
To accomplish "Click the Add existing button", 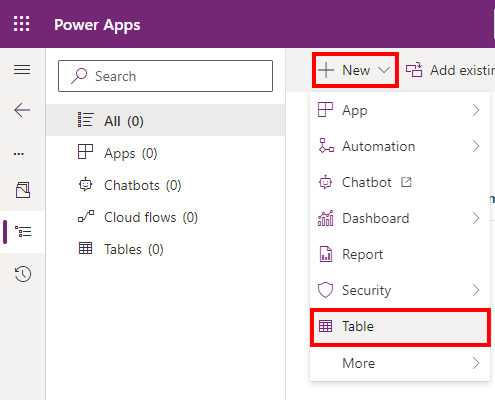I will point(450,70).
